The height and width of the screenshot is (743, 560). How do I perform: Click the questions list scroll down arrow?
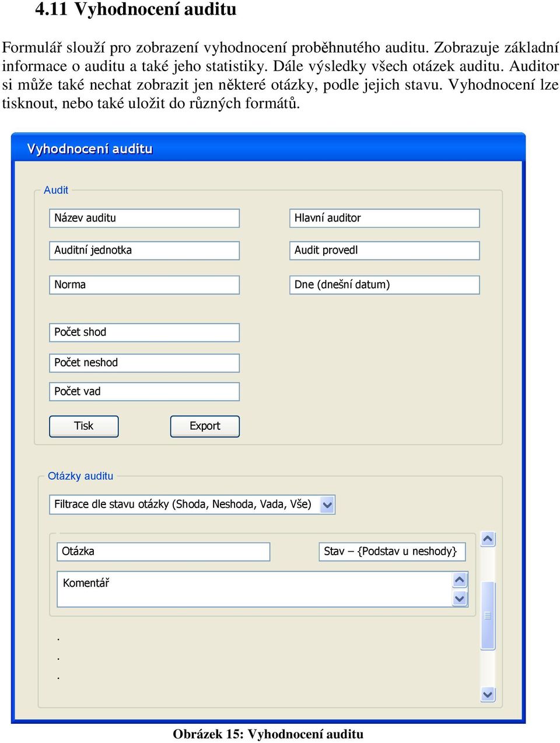[488, 694]
